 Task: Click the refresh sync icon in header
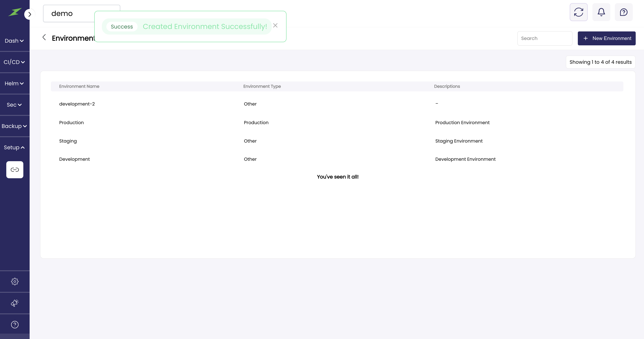[578, 12]
